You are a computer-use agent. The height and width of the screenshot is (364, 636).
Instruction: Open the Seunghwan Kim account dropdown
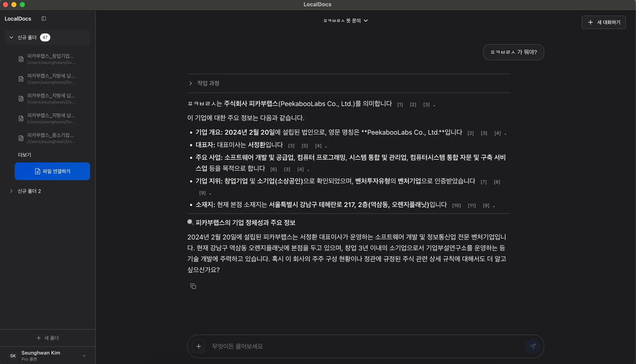click(84, 355)
